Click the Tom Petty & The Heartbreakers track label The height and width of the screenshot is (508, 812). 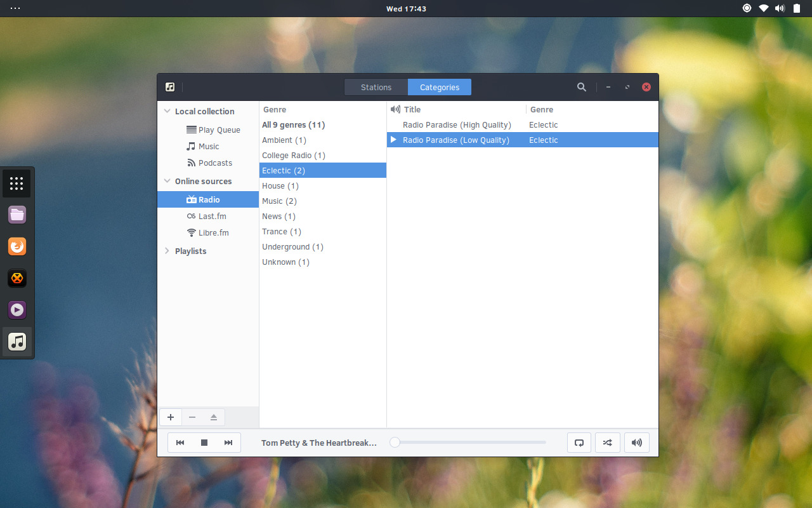coord(319,443)
